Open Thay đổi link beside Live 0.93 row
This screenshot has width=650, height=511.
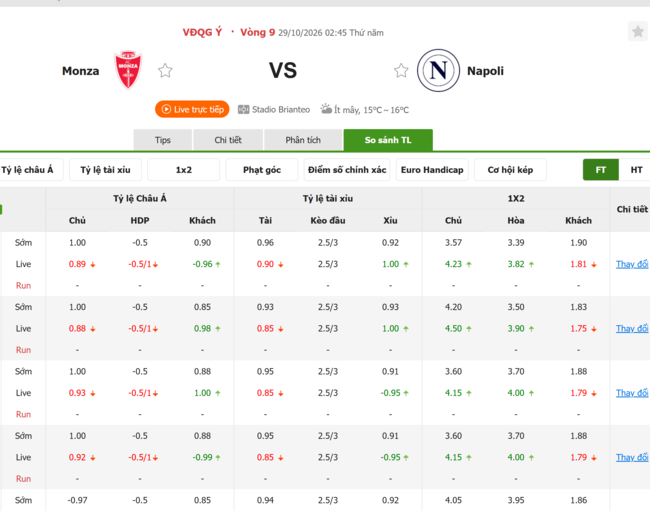pyautogui.click(x=632, y=392)
